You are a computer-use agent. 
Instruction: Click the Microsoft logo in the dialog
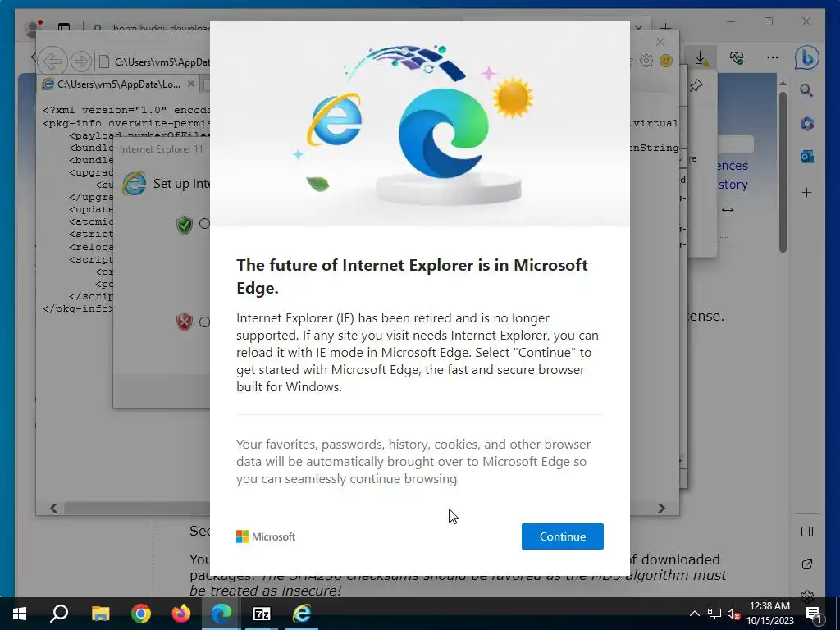tap(266, 536)
